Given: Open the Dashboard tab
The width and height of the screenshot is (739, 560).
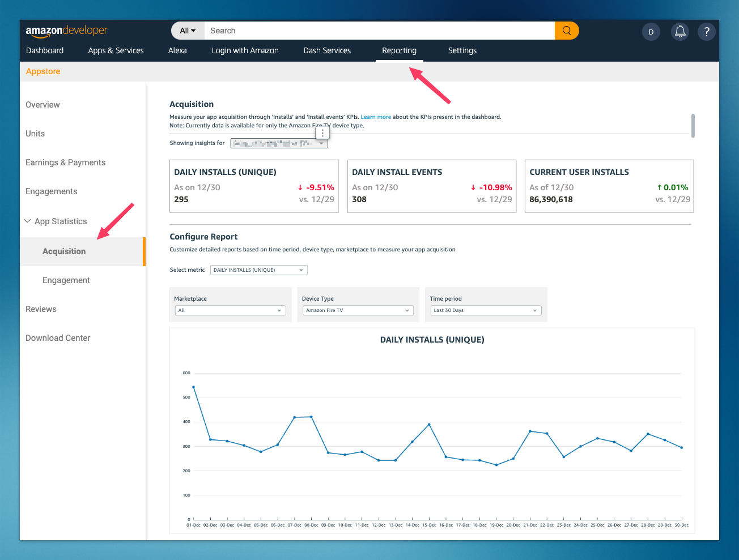Looking at the screenshot, I should click(x=45, y=50).
